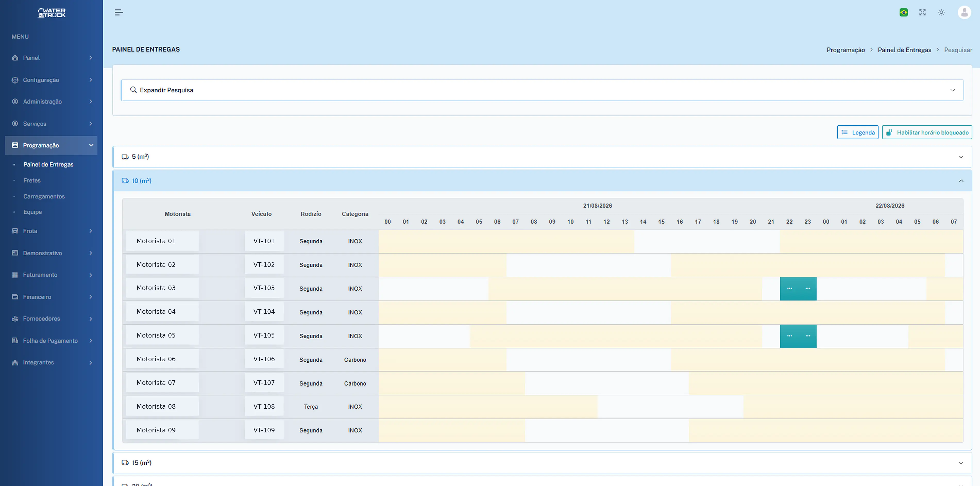Select Fretes submenu item

tap(32, 180)
